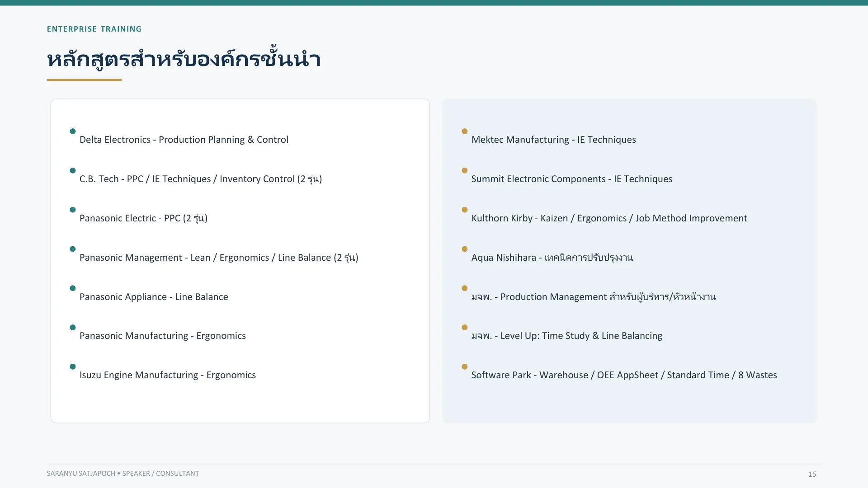
Task: Select 'Mektec Manufacturing - IE Techniques'
Action: (553, 140)
